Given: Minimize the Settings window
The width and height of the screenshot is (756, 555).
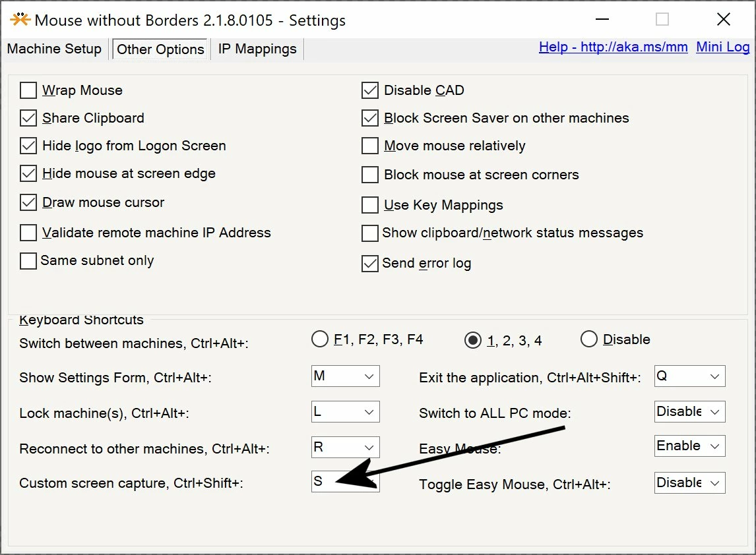Looking at the screenshot, I should [602, 20].
